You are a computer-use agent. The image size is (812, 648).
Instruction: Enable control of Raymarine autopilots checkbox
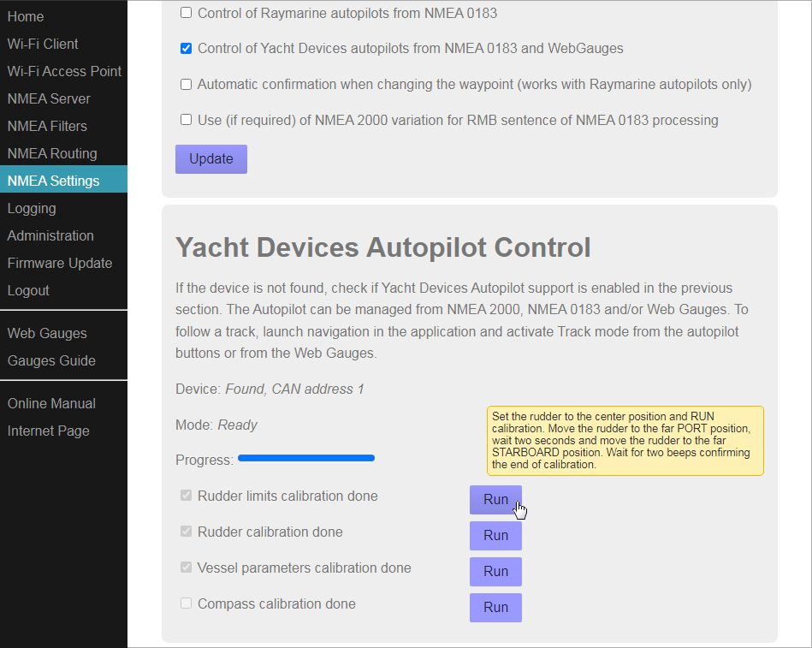pos(186,13)
